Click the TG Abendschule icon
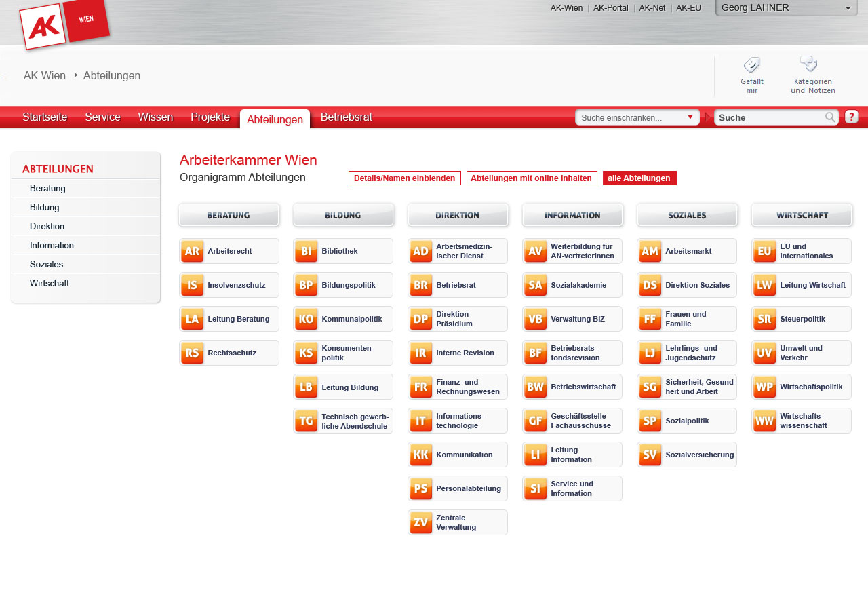This screenshot has height=597, width=868. pyautogui.click(x=307, y=421)
